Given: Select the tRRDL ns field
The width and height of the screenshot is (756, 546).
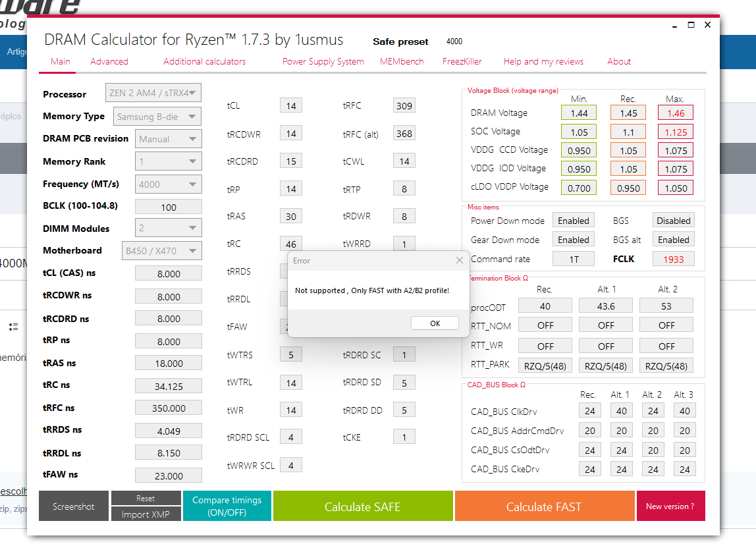Looking at the screenshot, I should [169, 453].
